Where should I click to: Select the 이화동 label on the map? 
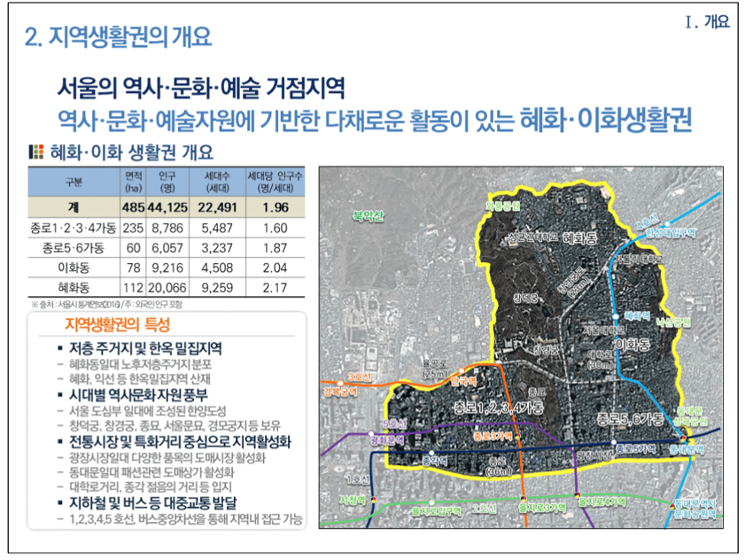(632, 345)
